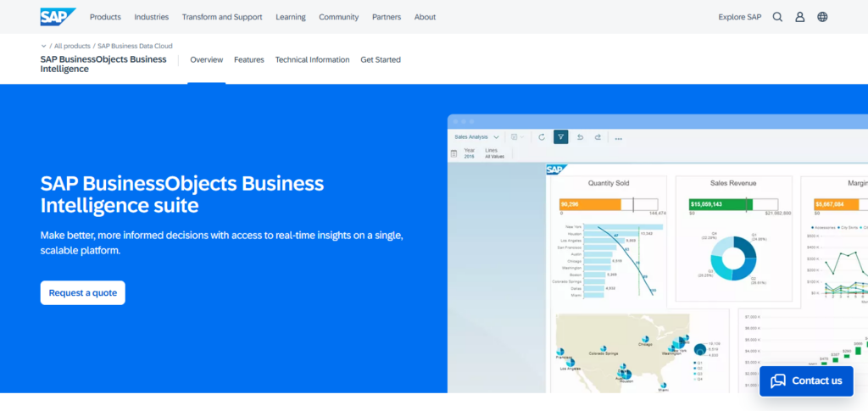
Task: Open the Products menu
Action: pos(105,17)
